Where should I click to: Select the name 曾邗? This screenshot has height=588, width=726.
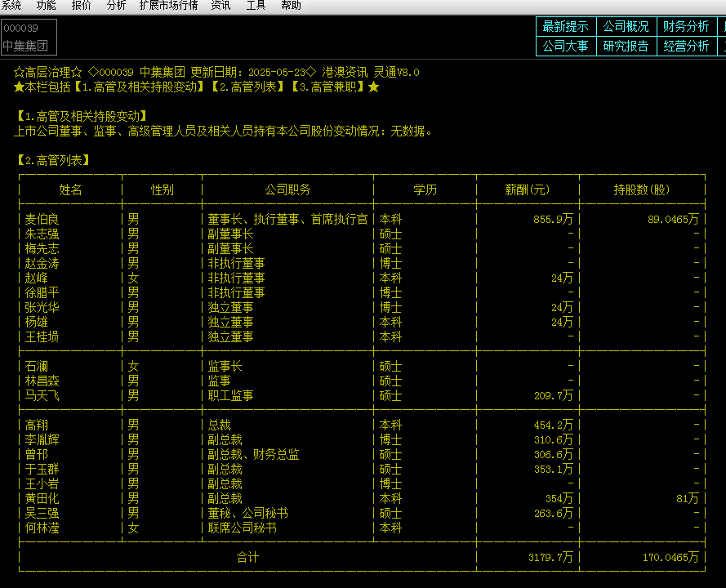click(36, 454)
